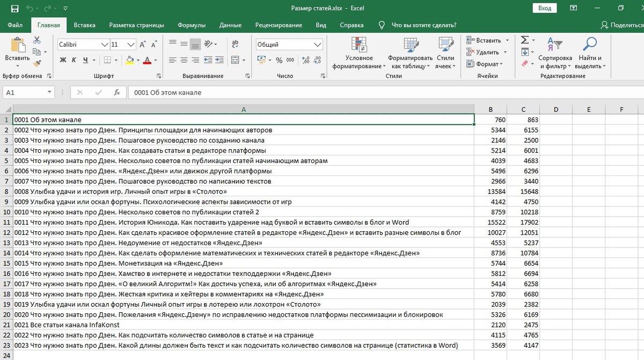The height and width of the screenshot is (360, 644).
Task: Open Найти и выделить menu
Action: (590, 53)
